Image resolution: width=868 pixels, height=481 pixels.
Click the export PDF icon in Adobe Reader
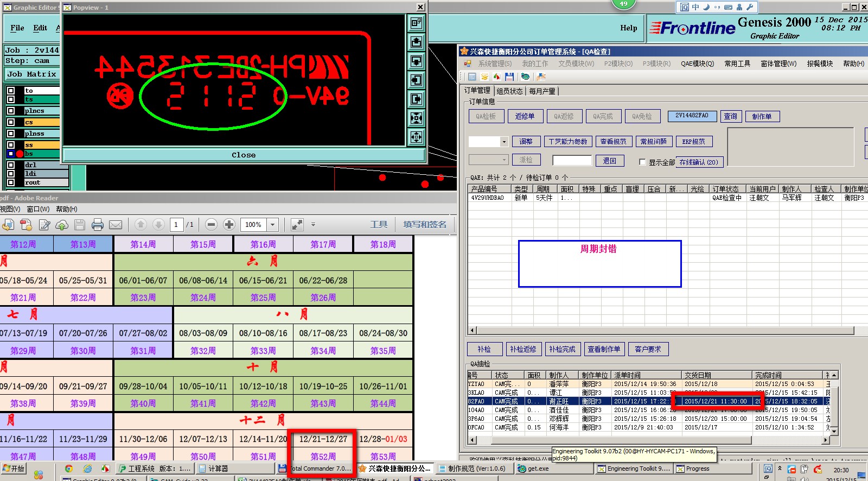(x=8, y=225)
